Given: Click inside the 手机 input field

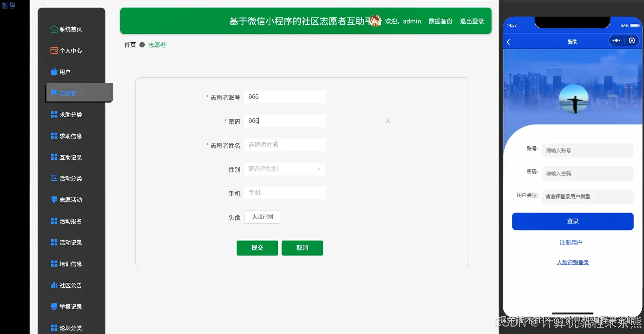Looking at the screenshot, I should pos(285,193).
